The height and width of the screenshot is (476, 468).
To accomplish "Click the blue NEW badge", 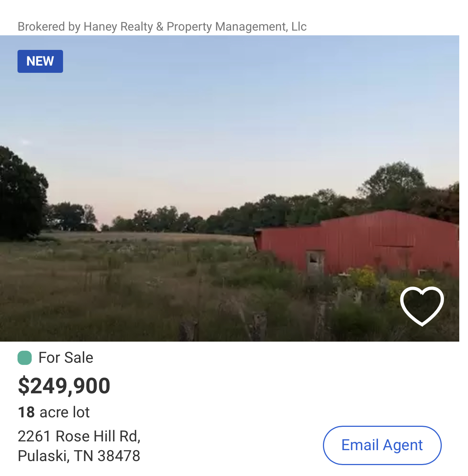I will pyautogui.click(x=40, y=61).
